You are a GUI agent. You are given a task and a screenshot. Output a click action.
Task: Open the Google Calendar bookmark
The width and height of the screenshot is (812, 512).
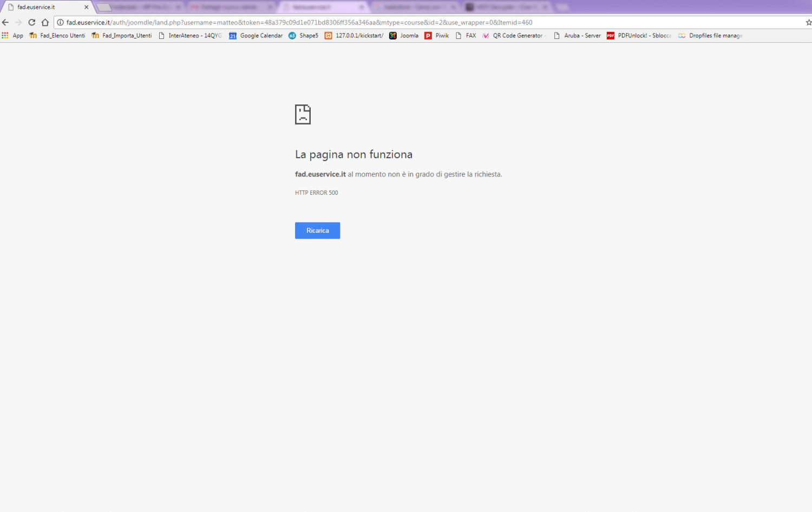[x=256, y=36]
